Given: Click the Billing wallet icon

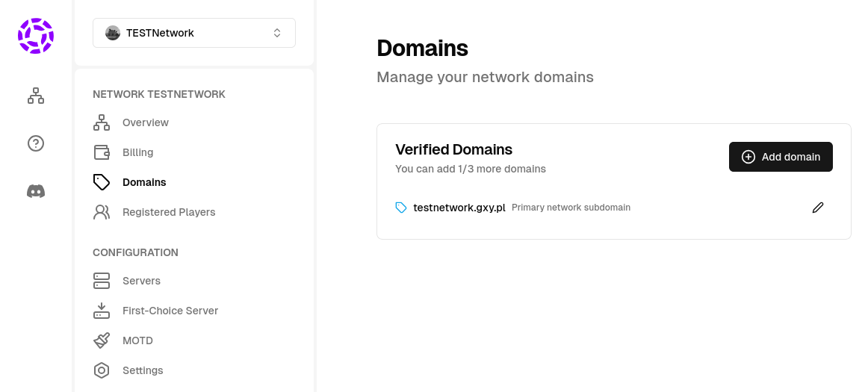Looking at the screenshot, I should (102, 152).
